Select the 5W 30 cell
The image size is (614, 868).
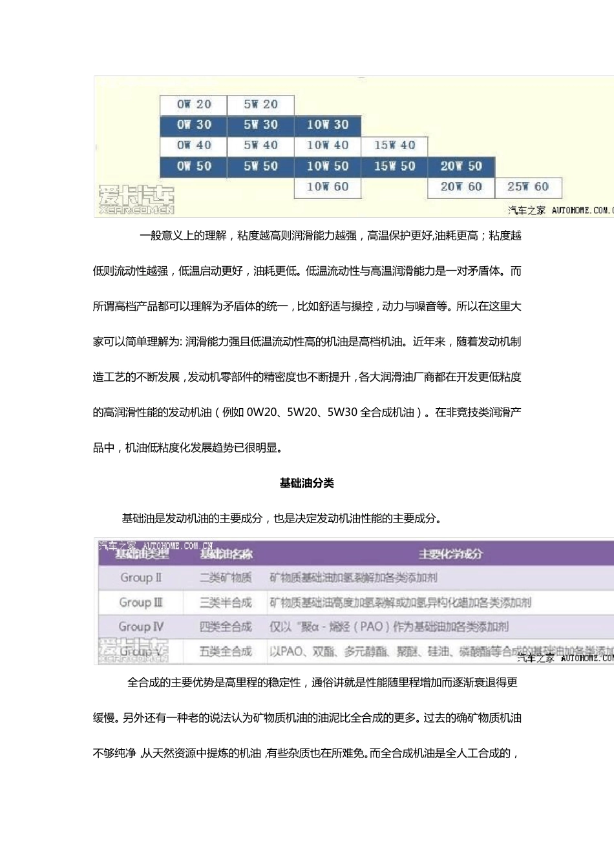pos(261,125)
